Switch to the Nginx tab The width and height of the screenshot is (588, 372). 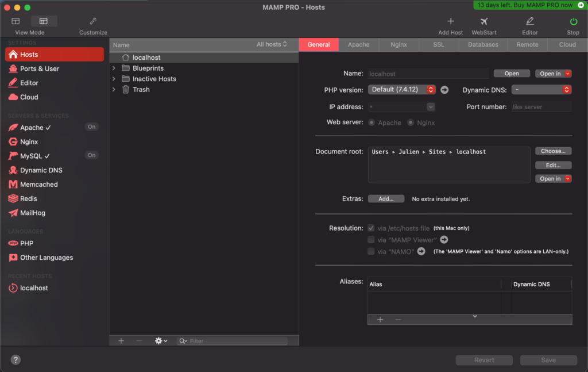coord(399,44)
